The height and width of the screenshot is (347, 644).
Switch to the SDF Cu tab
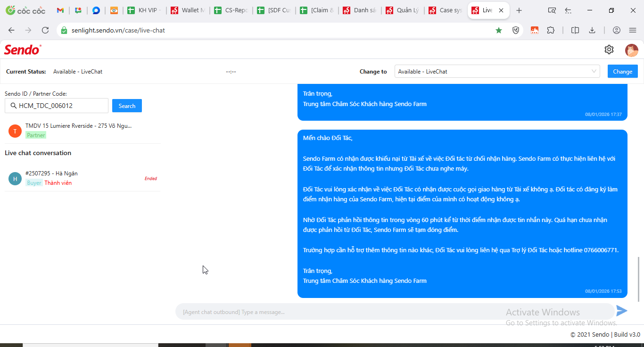coord(274,10)
